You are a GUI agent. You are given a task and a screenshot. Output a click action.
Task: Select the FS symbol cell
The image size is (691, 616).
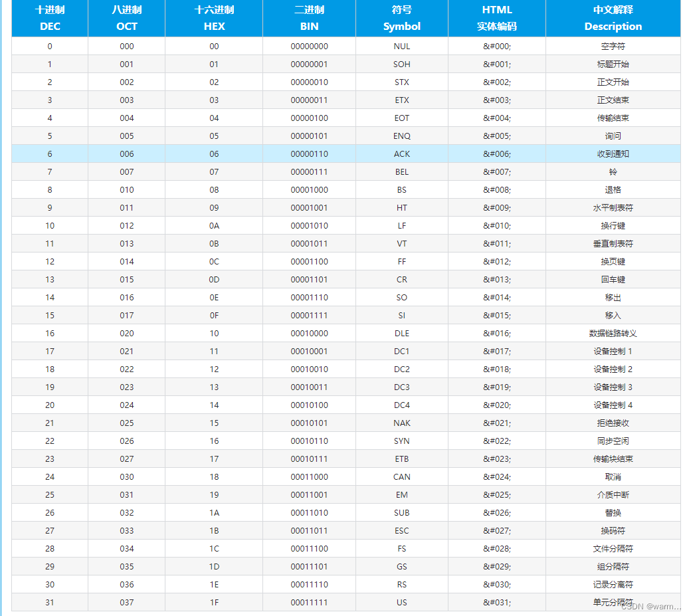(x=402, y=549)
